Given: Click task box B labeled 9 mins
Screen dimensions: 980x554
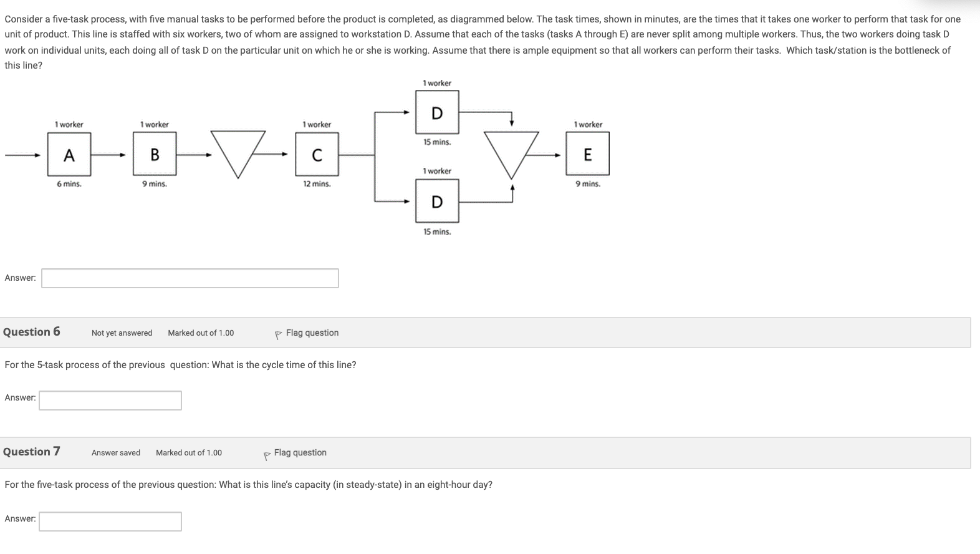Looking at the screenshot, I should pos(155,154).
